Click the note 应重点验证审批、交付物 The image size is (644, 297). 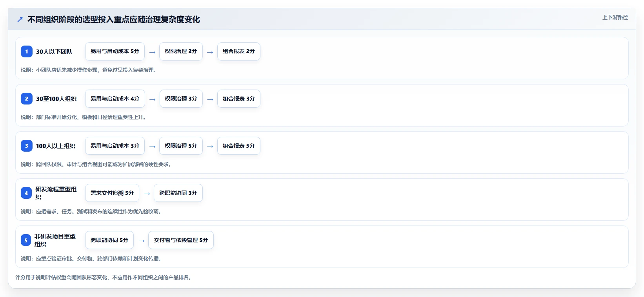pyautogui.click(x=92, y=258)
